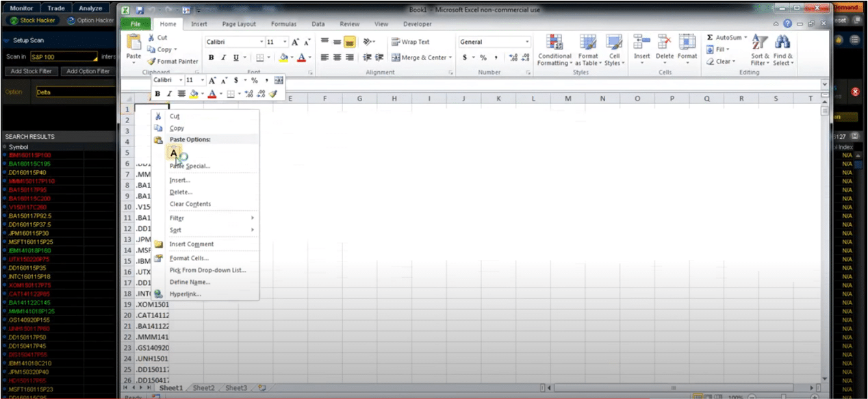Image resolution: width=868 pixels, height=399 pixels.
Task: Apply mini toolbar Font Color red A
Action: [x=212, y=94]
